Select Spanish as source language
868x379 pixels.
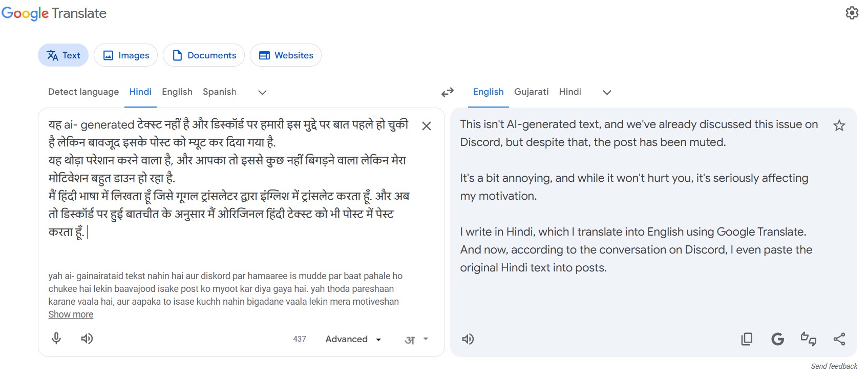click(220, 92)
